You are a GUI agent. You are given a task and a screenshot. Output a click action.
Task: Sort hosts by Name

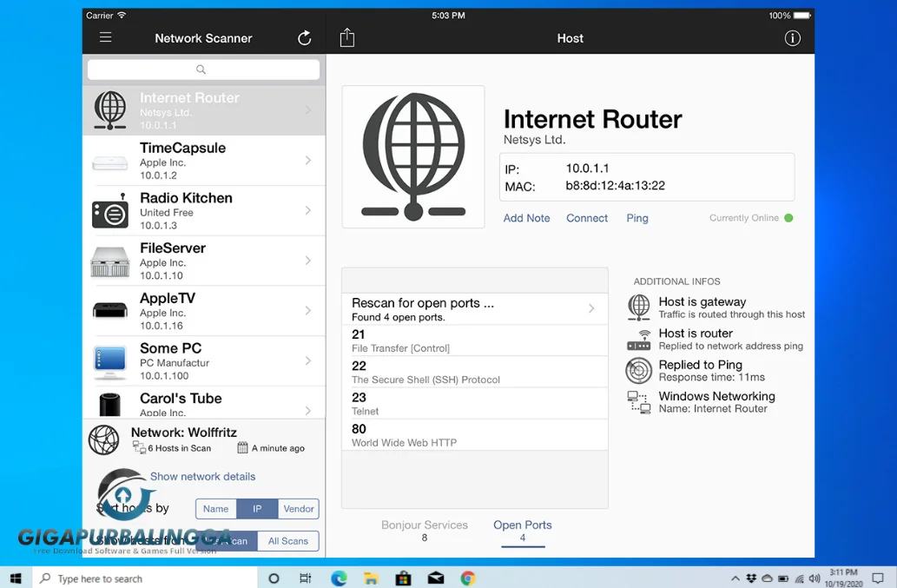point(215,508)
